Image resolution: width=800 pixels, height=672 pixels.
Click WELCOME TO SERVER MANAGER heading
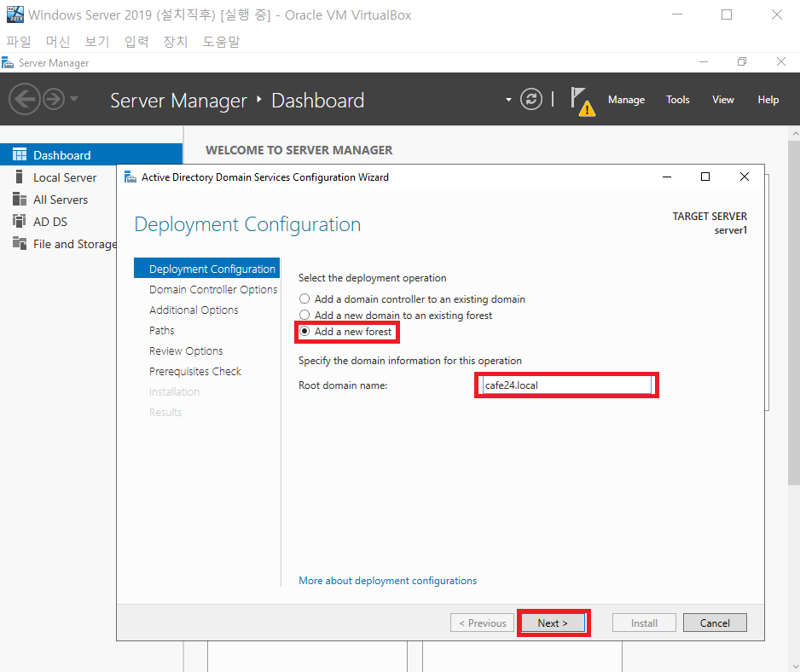click(x=299, y=150)
